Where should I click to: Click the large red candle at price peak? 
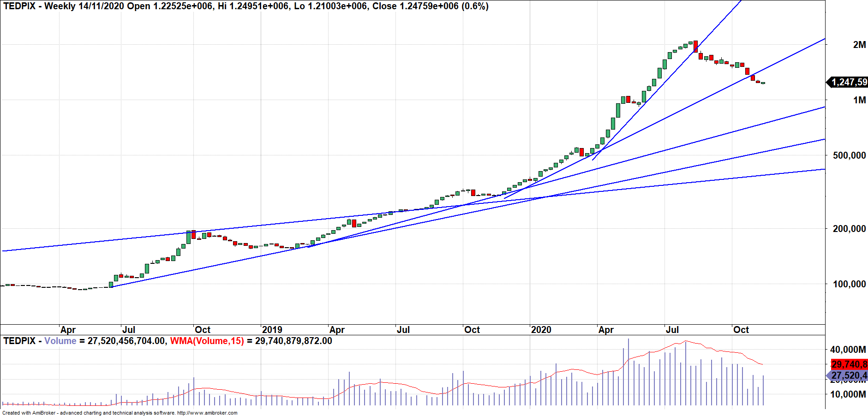(x=695, y=47)
